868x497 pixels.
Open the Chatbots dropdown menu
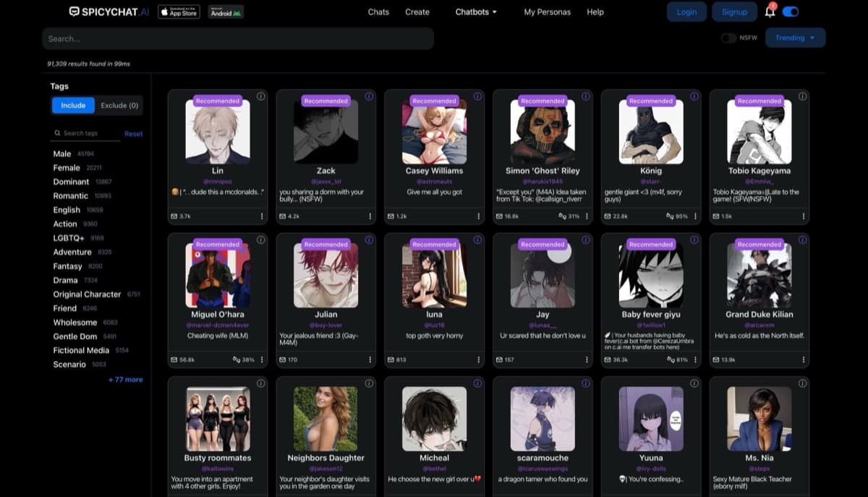[x=476, y=12]
